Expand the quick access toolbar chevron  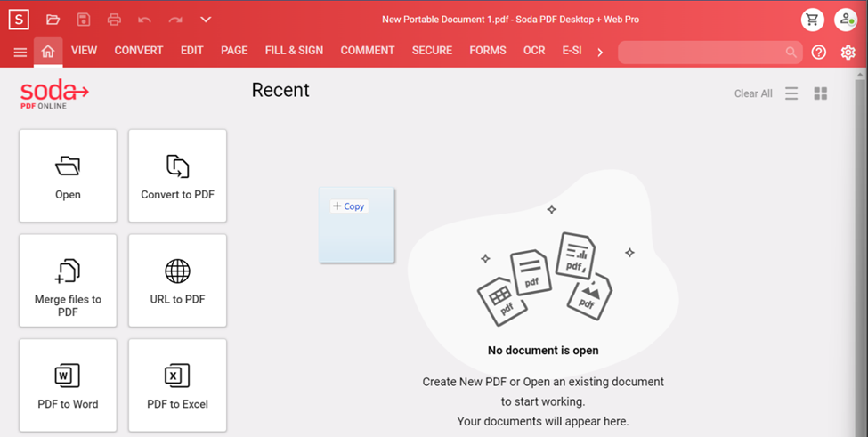pos(206,20)
